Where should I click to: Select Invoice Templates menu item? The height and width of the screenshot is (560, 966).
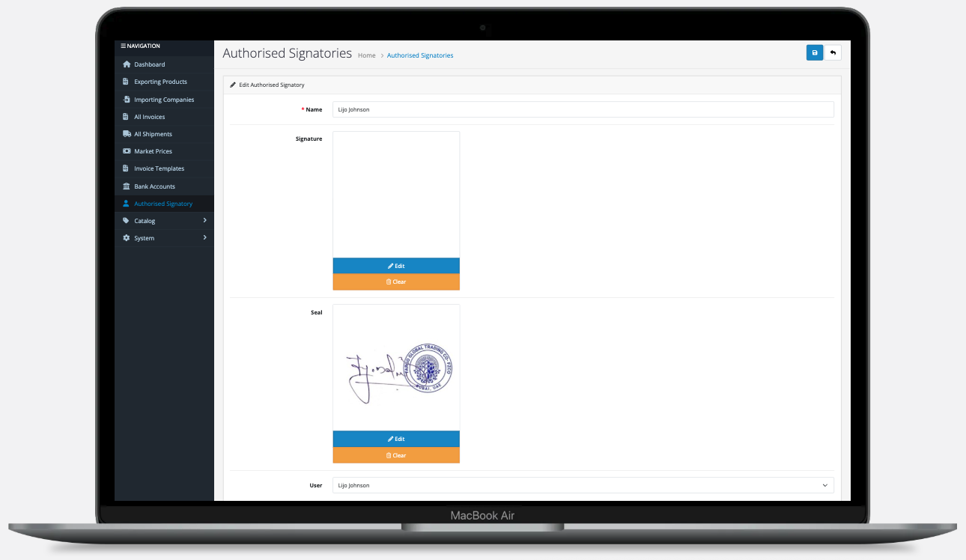pos(159,168)
